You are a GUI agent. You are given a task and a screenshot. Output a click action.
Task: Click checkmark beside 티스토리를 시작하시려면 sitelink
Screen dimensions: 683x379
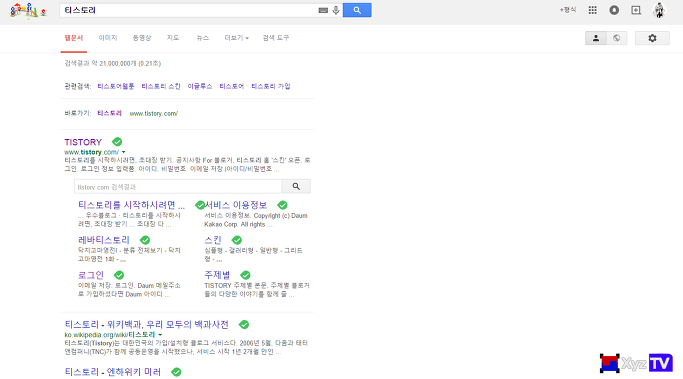point(200,205)
